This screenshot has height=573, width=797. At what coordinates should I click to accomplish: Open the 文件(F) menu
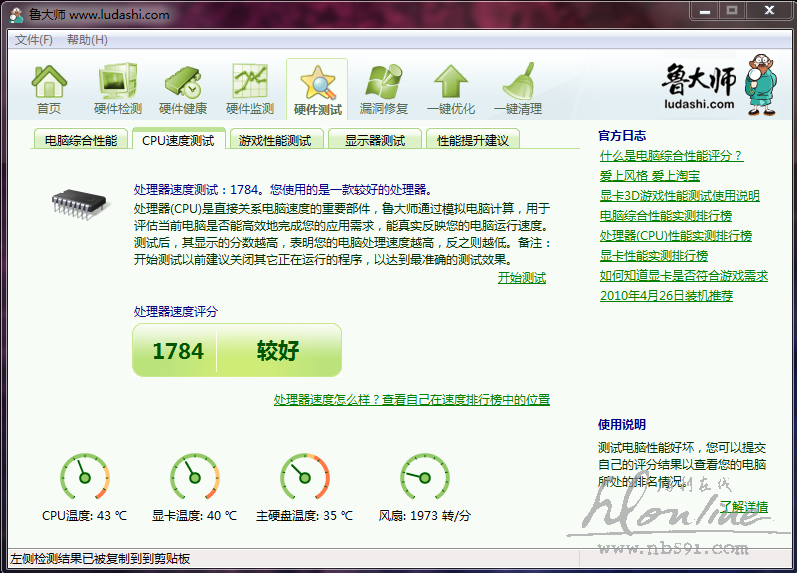34,40
